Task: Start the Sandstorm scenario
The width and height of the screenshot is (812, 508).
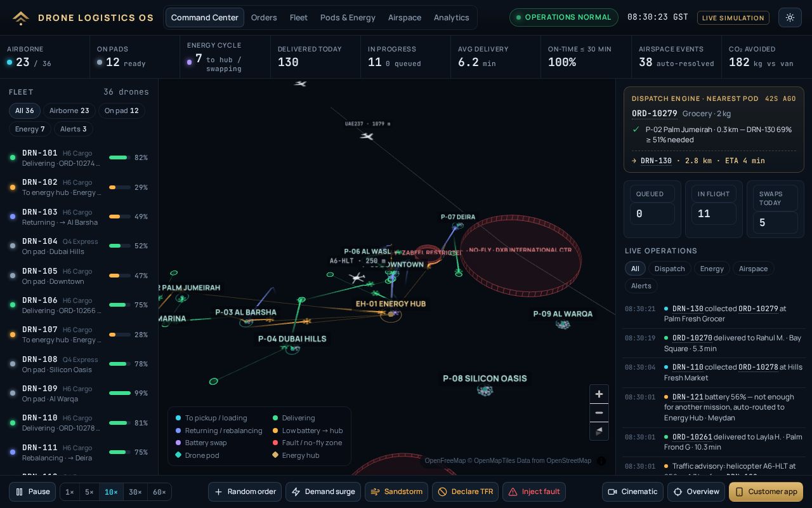Action: click(396, 491)
